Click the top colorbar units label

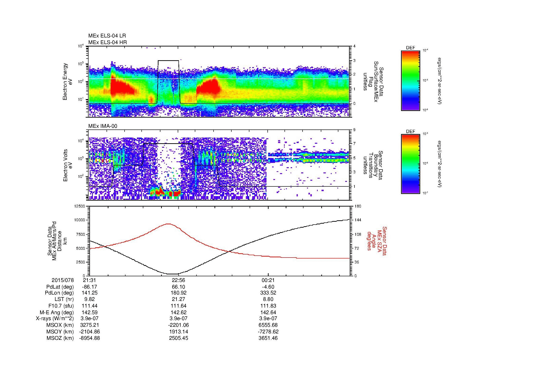[440, 81]
